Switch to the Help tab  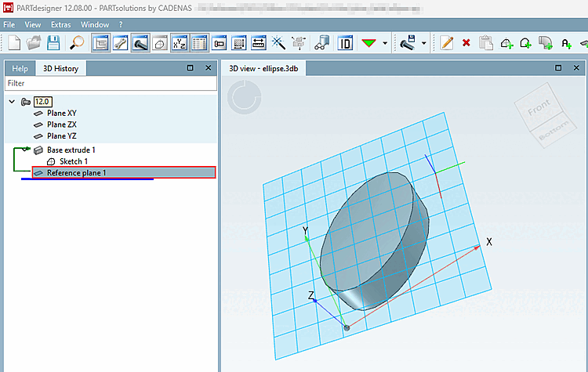(20, 68)
